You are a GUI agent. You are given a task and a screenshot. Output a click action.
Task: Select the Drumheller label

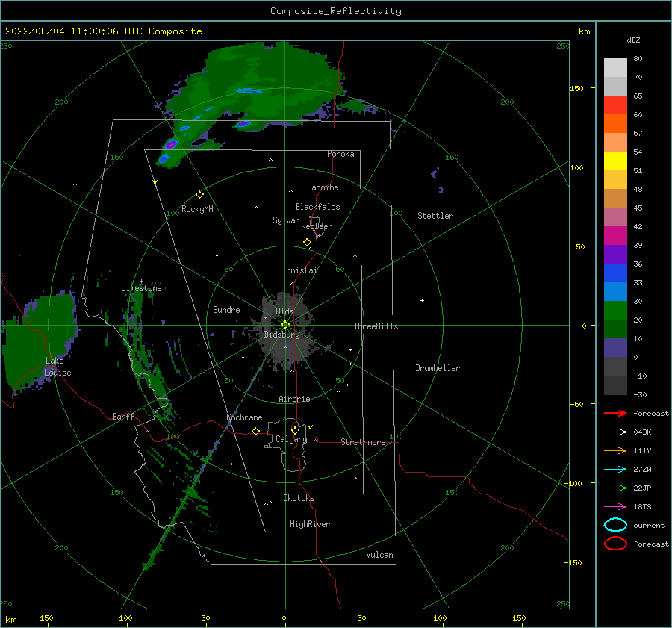[438, 368]
